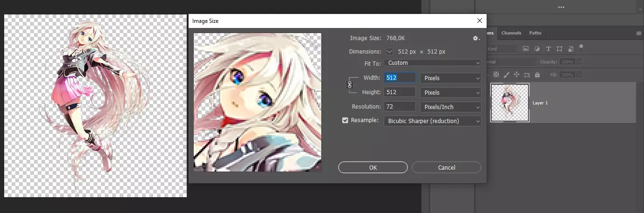Image resolution: width=644 pixels, height=213 pixels.
Task: Open the Bicubic Sharper resample method dropdown
Action: [432, 121]
